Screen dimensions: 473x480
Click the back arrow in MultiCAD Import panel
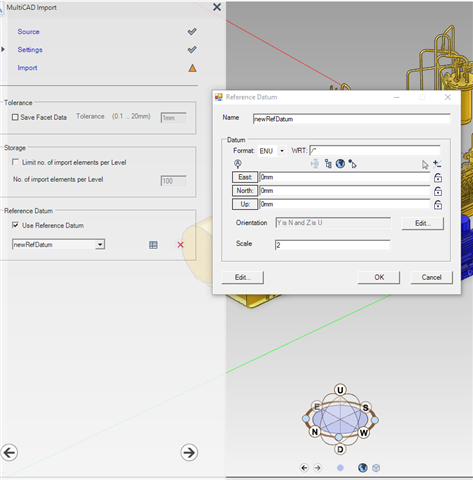click(9, 453)
